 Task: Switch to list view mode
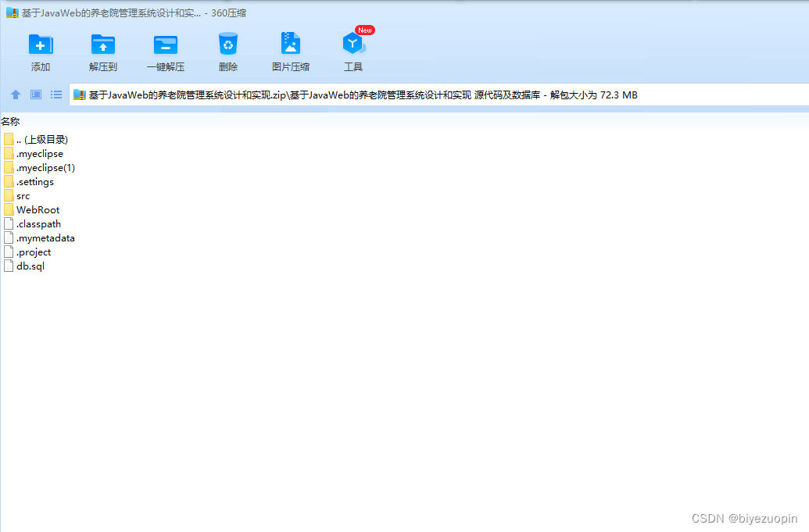[55, 95]
